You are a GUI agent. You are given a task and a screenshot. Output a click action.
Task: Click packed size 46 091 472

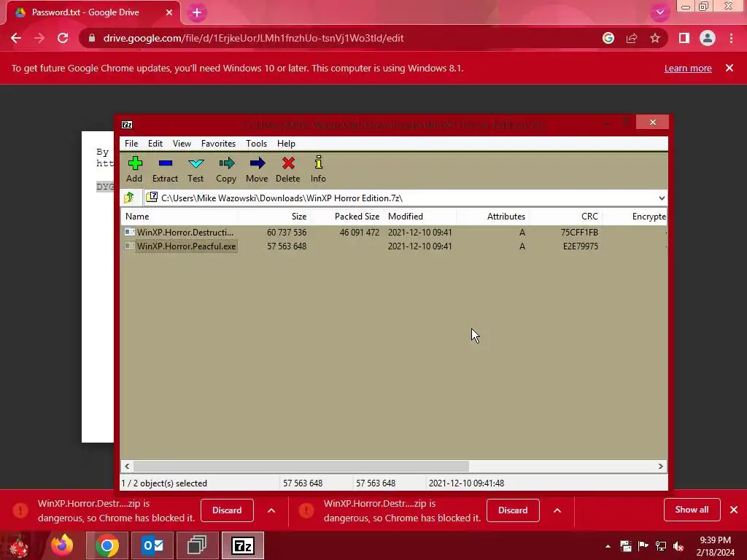[359, 233]
